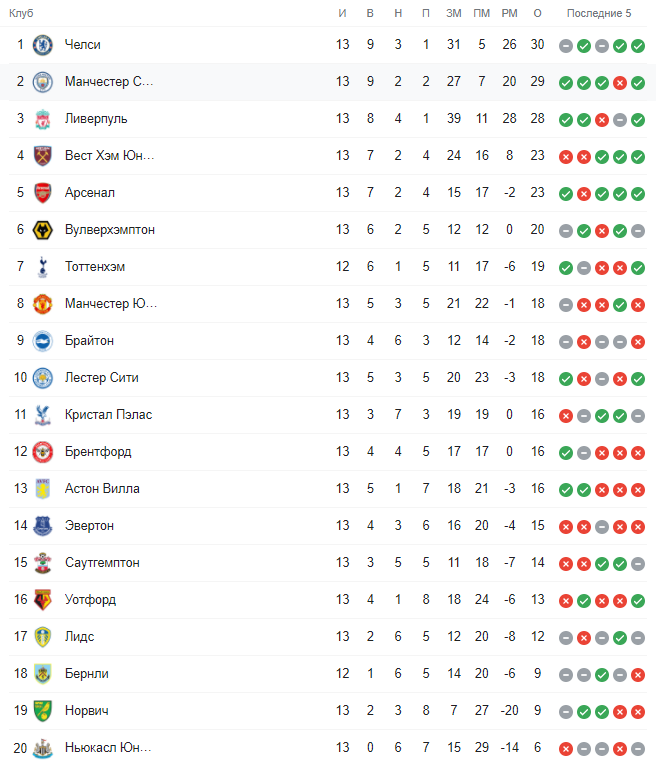Screen dimensions: 656x774
Task: Open the Кристал Пэлас team link
Action: [108, 415]
